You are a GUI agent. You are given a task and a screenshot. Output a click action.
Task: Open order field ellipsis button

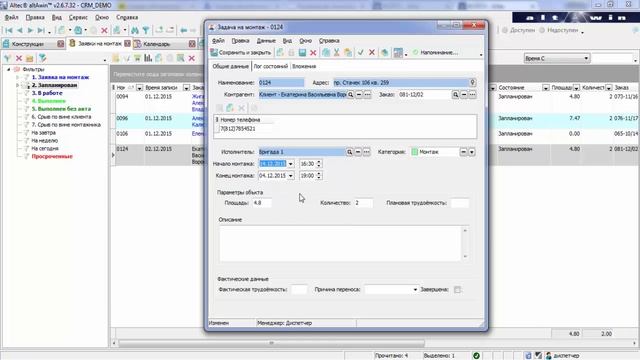472,95
